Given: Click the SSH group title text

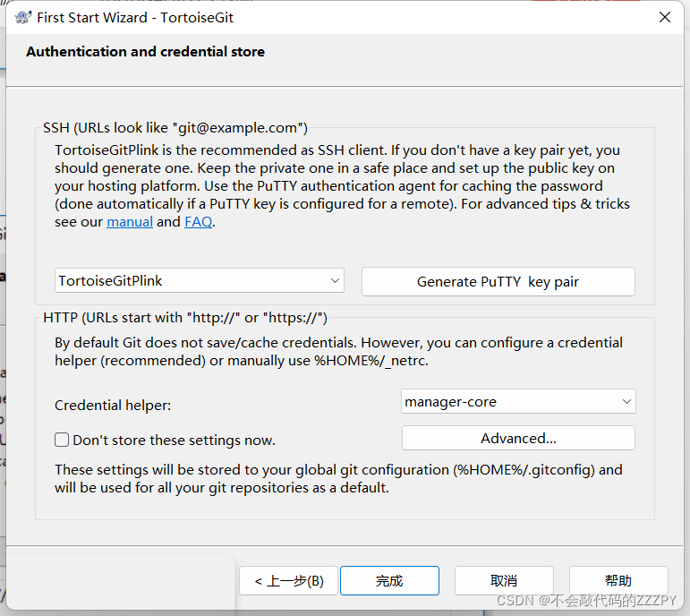Looking at the screenshot, I should (175, 128).
